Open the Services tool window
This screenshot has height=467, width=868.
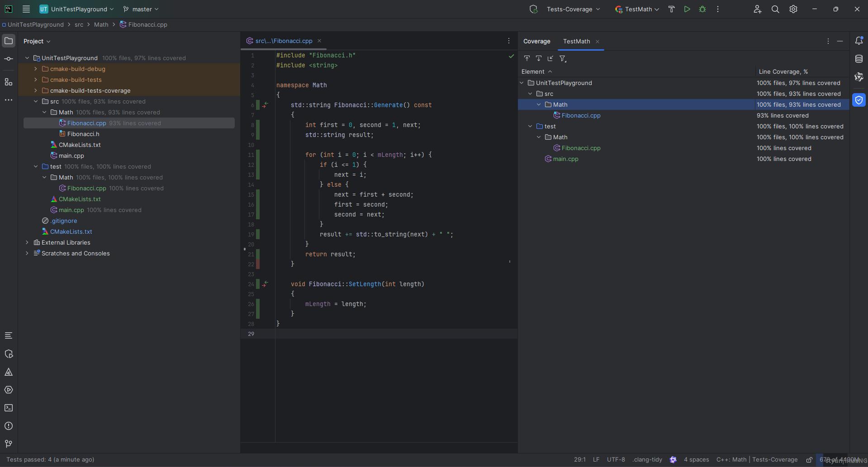coord(9,390)
